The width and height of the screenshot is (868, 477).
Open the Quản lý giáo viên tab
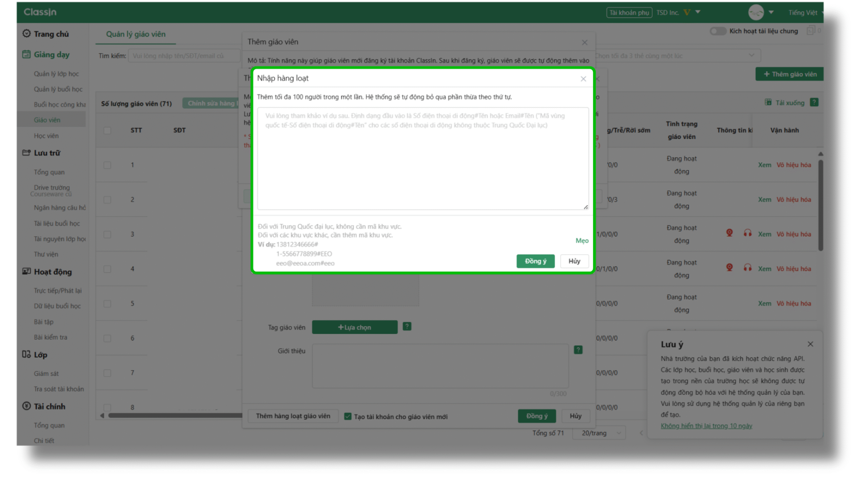tap(136, 34)
